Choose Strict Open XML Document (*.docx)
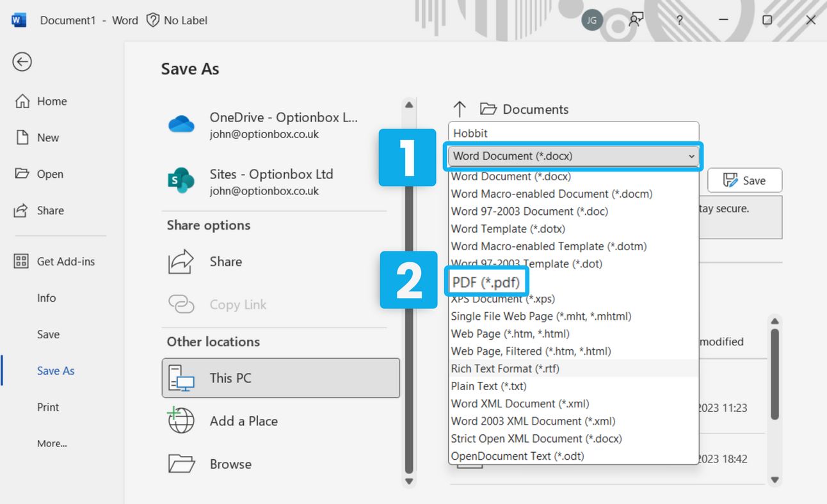 (x=574, y=439)
